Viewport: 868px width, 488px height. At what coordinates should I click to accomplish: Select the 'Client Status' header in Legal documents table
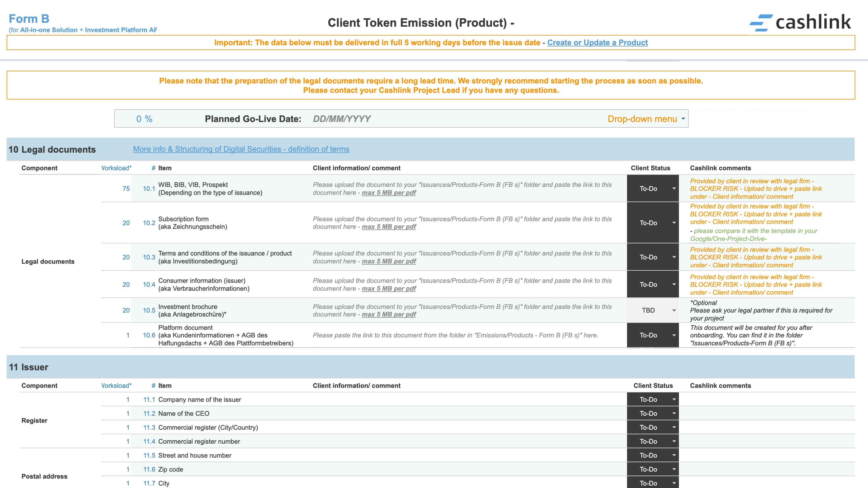(x=650, y=168)
